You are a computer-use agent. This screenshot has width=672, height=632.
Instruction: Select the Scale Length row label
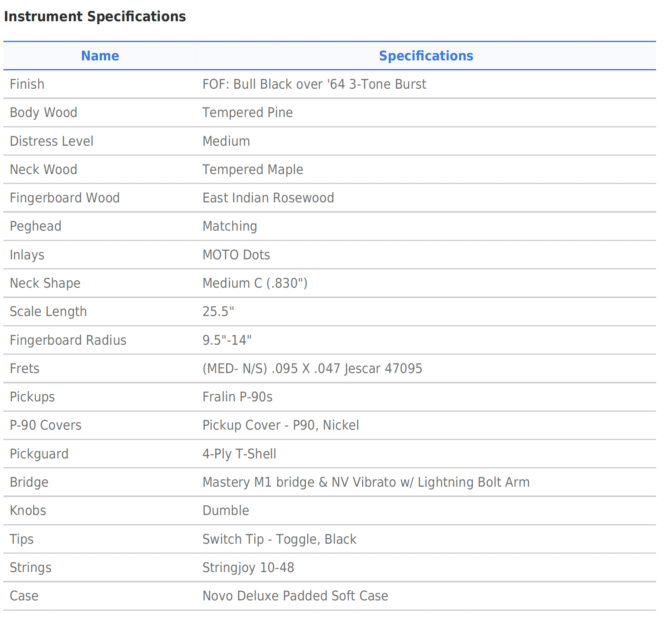click(48, 311)
